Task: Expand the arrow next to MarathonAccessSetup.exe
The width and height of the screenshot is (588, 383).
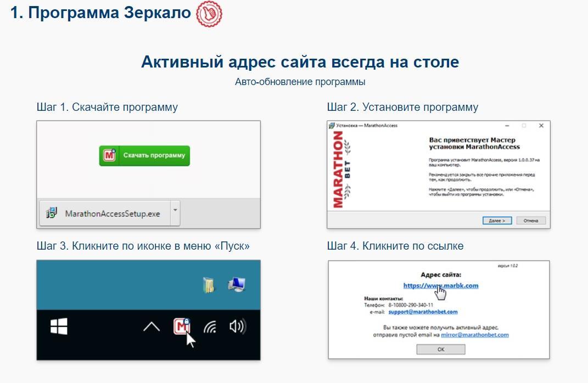Action: pyautogui.click(x=175, y=211)
